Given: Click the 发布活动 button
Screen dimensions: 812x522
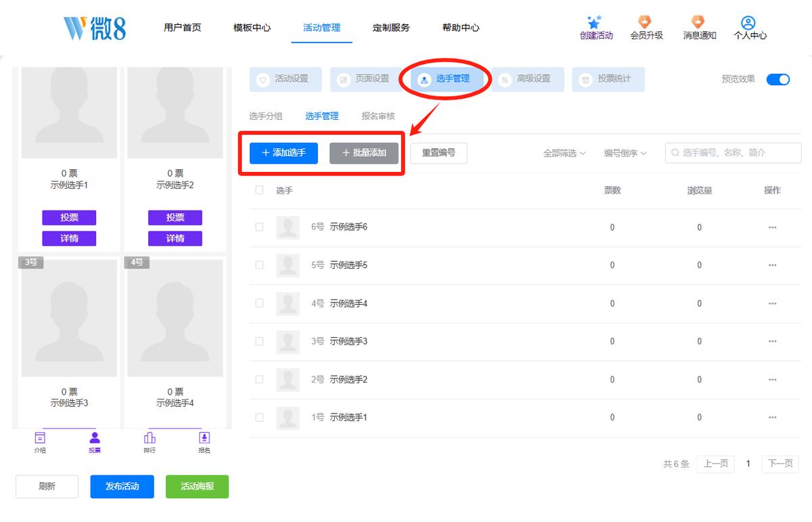Looking at the screenshot, I should pyautogui.click(x=122, y=487).
